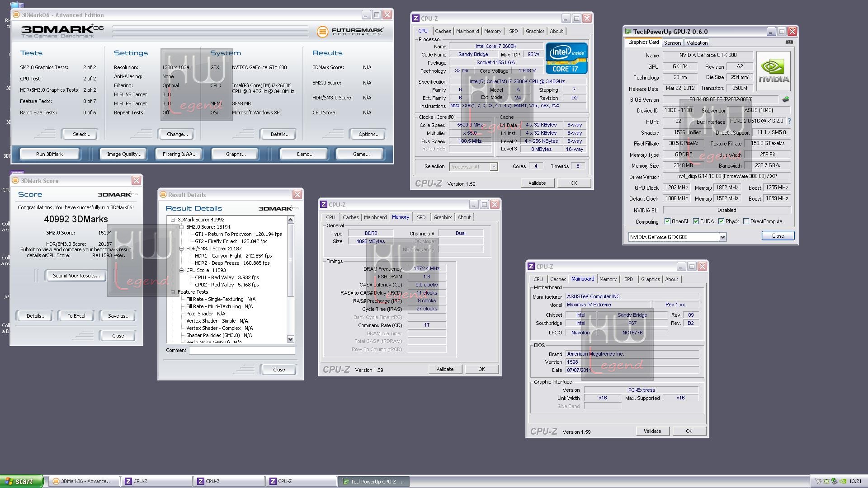Image resolution: width=868 pixels, height=488 pixels.
Task: Toggle the CUDA checkbox in GPU-Z
Action: click(x=696, y=221)
